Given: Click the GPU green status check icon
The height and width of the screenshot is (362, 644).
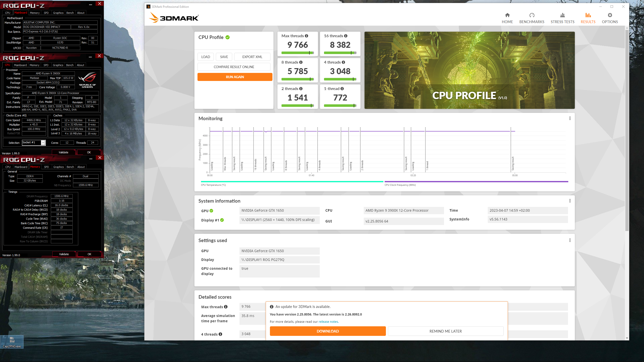Looking at the screenshot, I should [x=211, y=211].
